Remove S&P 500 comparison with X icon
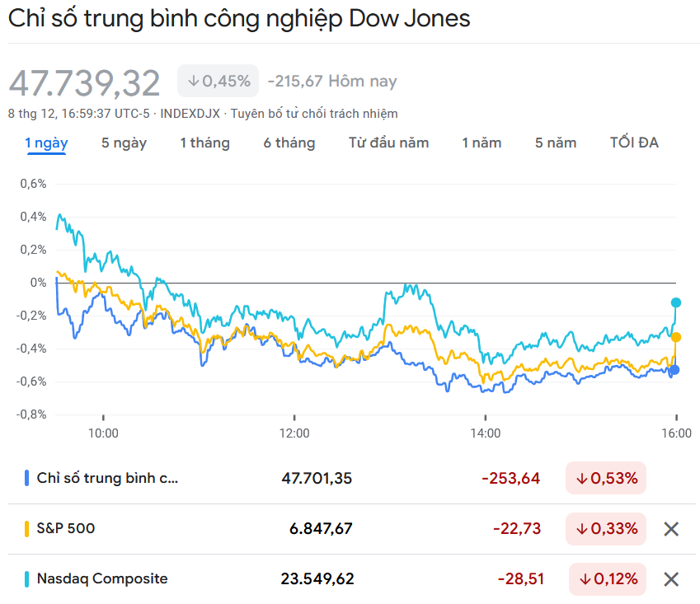Screen dimensions: 700x604 [x=671, y=529]
